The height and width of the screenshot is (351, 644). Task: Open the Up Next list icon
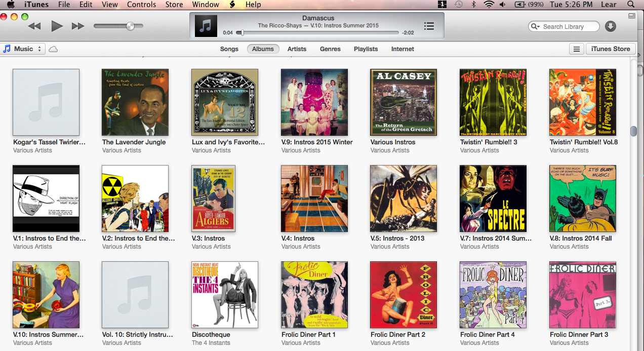(x=429, y=26)
